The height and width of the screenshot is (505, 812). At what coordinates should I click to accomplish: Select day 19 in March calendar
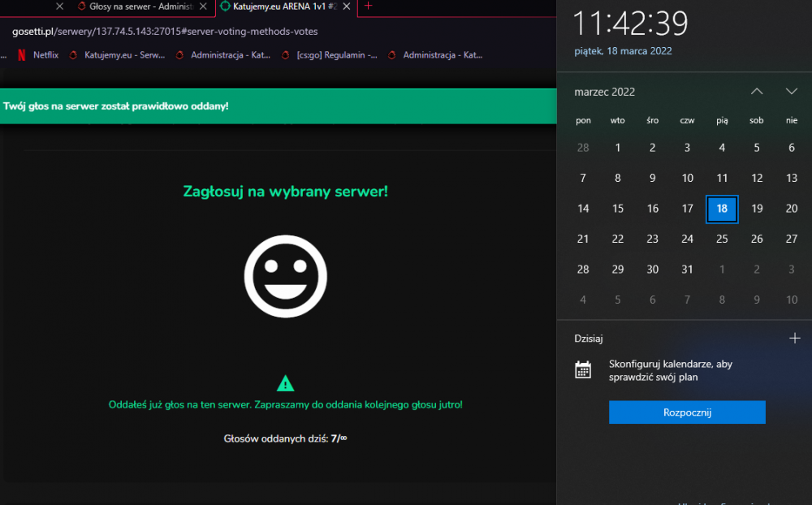pos(757,209)
